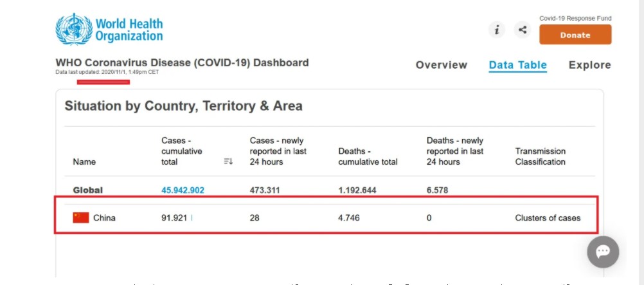Image resolution: width=644 pixels, height=285 pixels.
Task: Click Deaths - newly reported in last 24 hours header
Action: click(455, 151)
